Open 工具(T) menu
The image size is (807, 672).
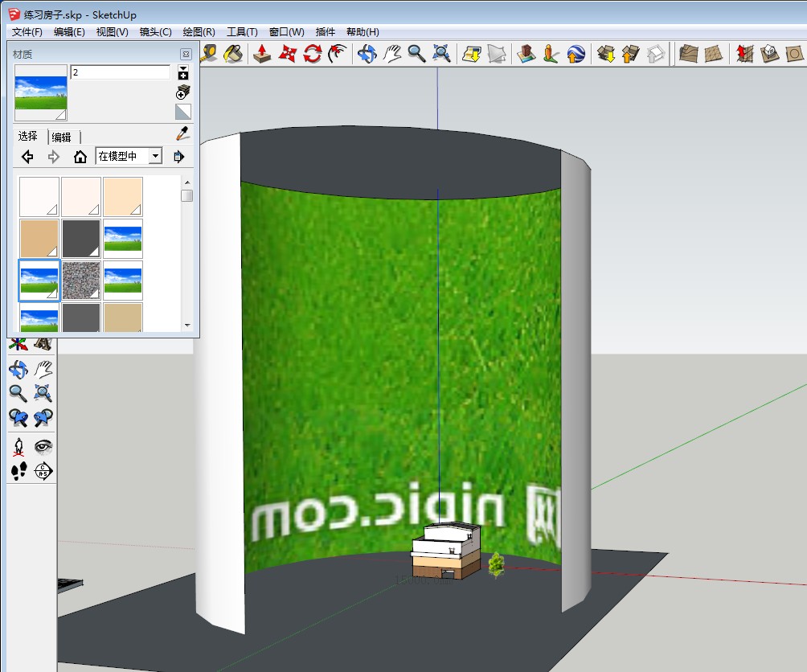click(242, 32)
